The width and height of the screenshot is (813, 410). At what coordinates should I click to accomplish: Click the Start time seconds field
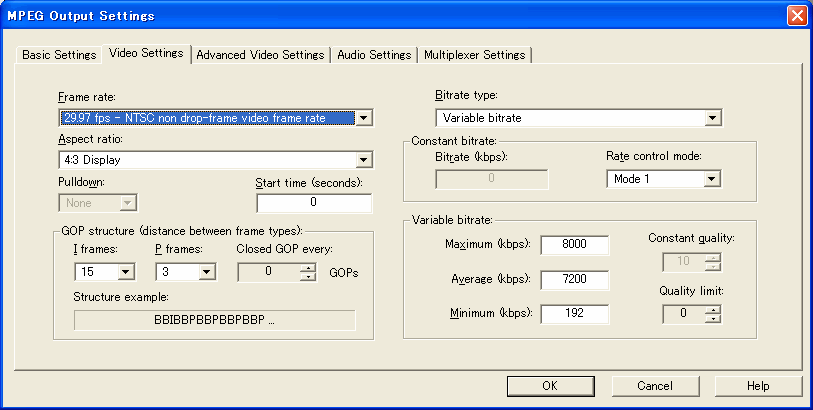(x=314, y=202)
